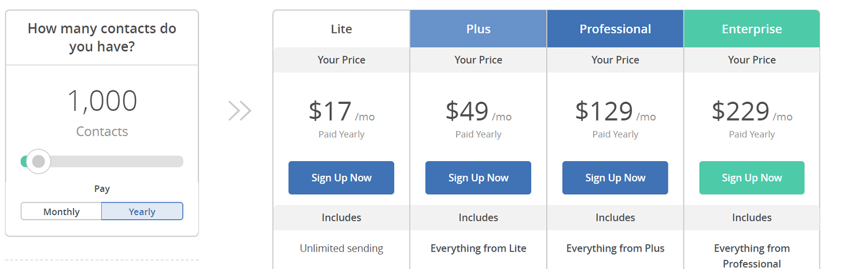This screenshot has width=868, height=269.
Task: Click the Everything from Plus text
Action: [x=615, y=248]
